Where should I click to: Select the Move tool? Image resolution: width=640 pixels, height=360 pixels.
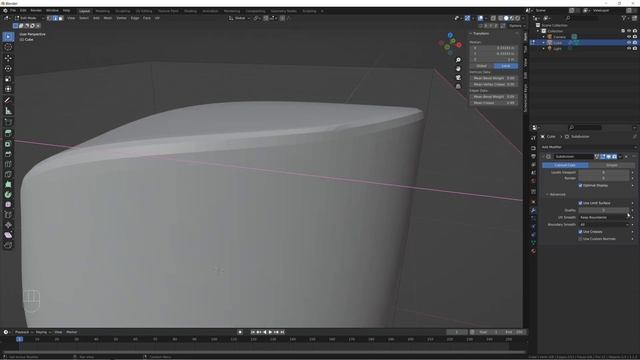8,58
